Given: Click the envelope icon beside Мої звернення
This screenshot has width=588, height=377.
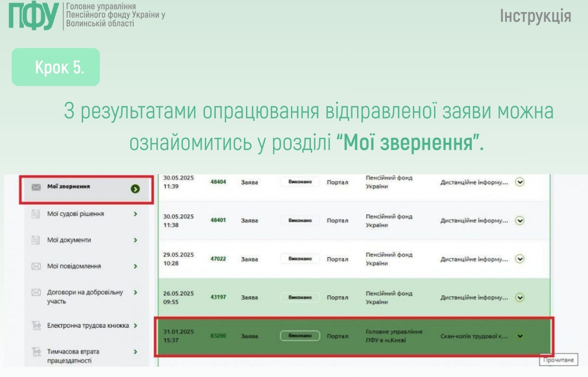Looking at the screenshot, I should [36, 187].
